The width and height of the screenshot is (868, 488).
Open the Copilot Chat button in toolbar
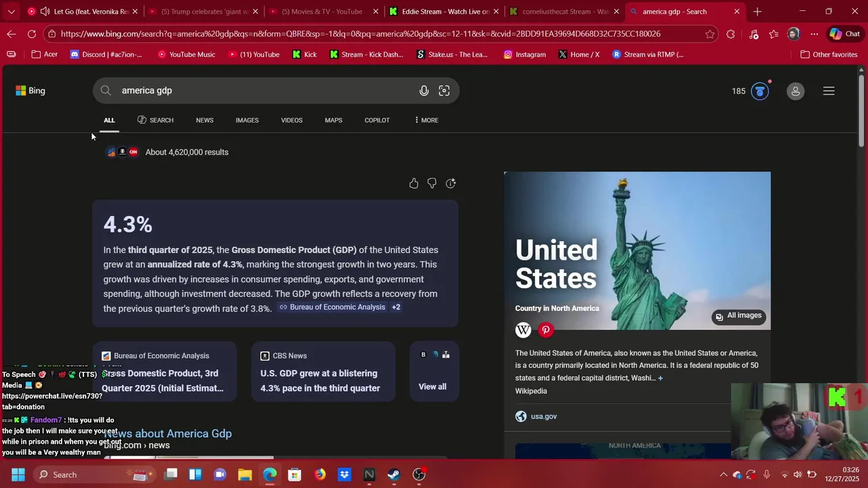844,34
